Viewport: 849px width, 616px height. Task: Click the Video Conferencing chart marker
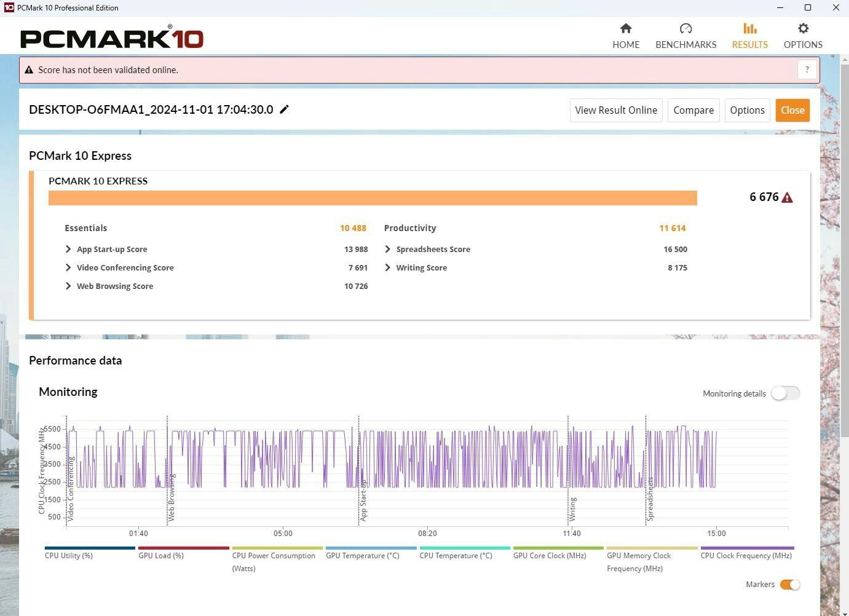click(x=71, y=489)
